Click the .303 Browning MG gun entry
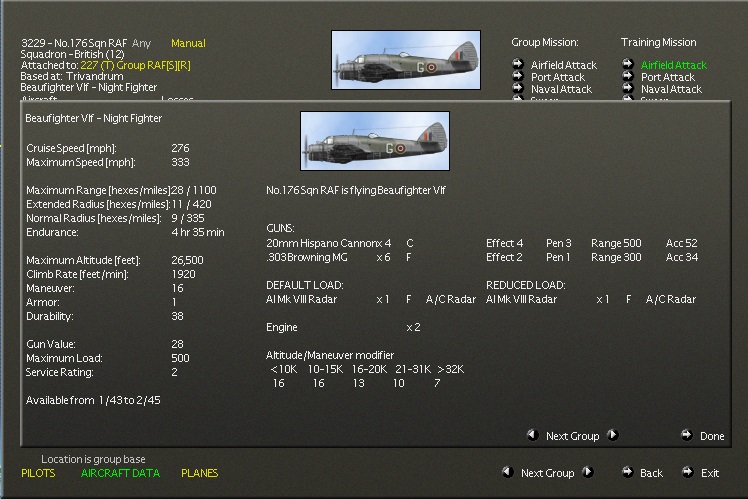This screenshot has height=499, width=748. pyautogui.click(x=328, y=257)
